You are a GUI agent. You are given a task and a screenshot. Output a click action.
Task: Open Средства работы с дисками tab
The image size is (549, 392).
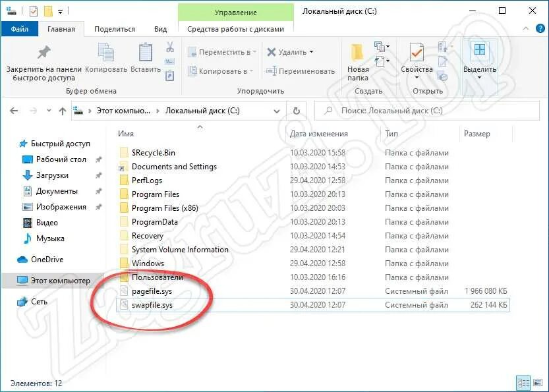coord(236,29)
